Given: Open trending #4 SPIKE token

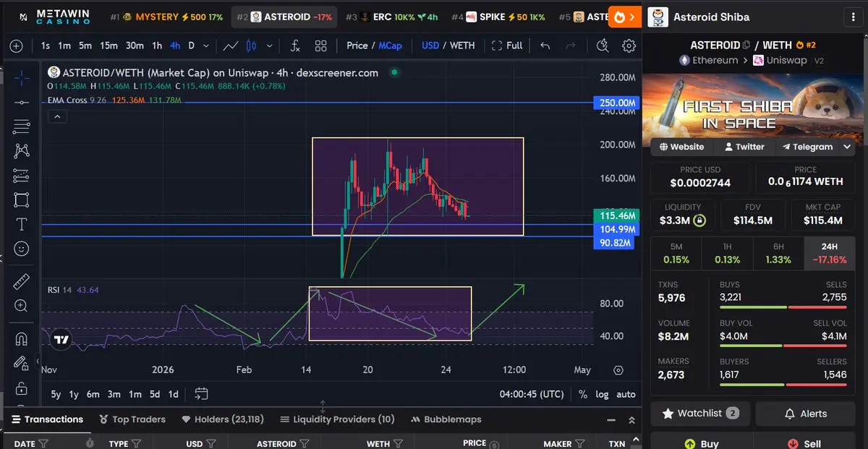Looking at the screenshot, I should (498, 17).
